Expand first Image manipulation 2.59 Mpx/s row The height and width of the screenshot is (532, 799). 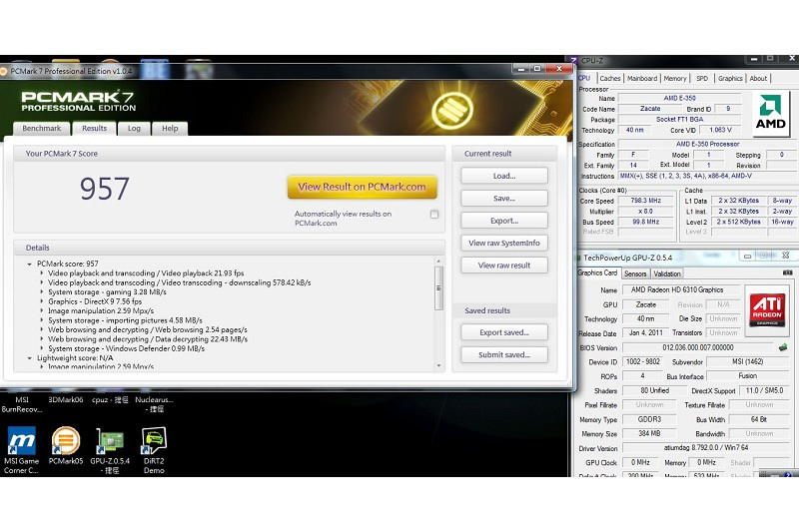(x=42, y=310)
